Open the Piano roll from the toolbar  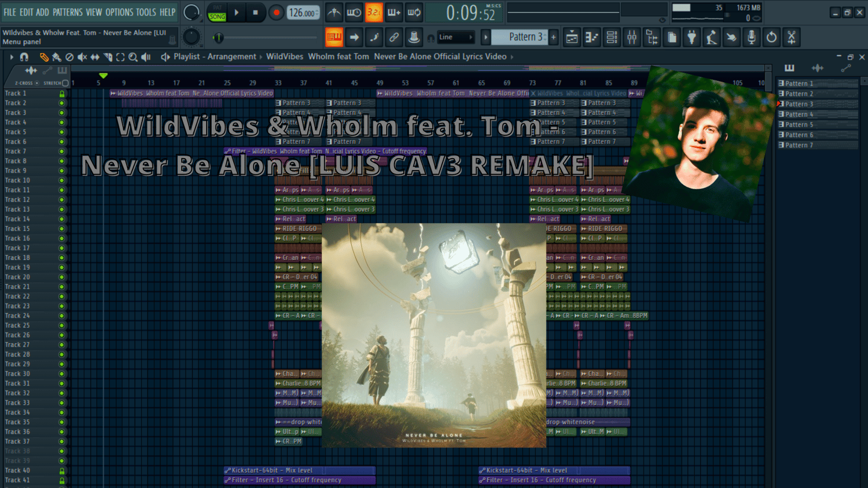[591, 38]
